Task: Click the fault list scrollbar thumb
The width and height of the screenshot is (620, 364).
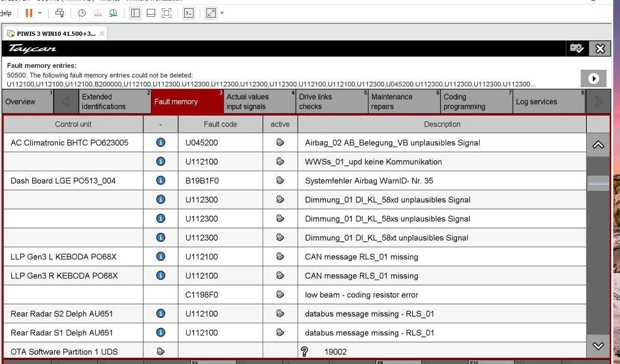Action: tap(598, 184)
